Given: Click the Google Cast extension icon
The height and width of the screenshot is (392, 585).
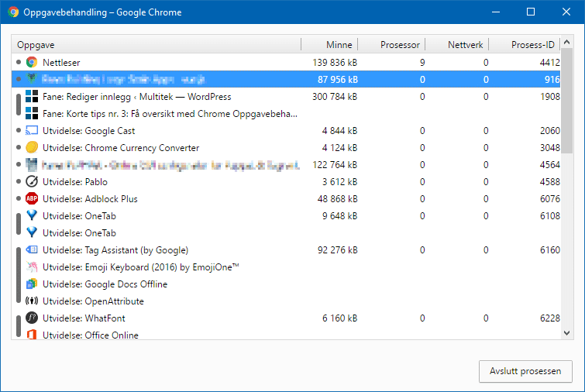Looking at the screenshot, I should (32, 131).
